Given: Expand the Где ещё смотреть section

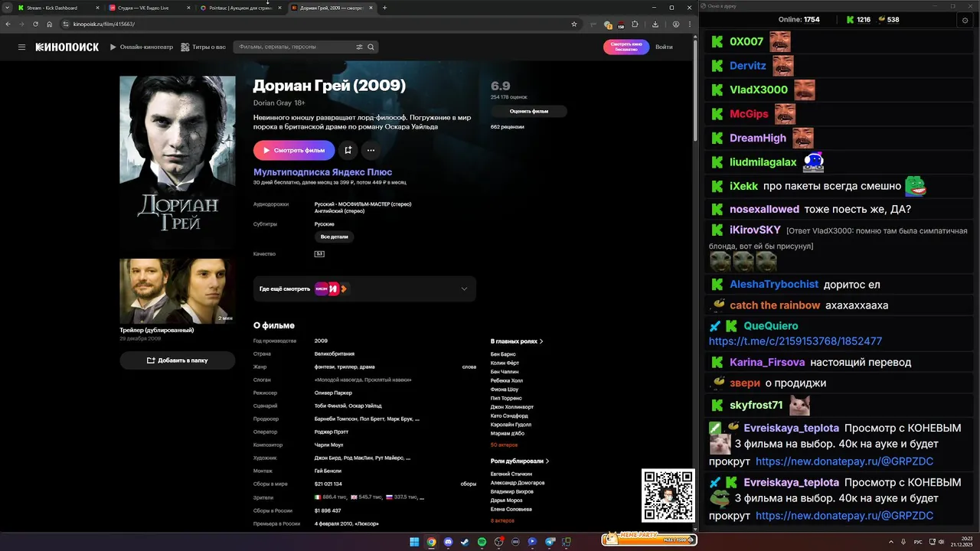Looking at the screenshot, I should (364, 289).
